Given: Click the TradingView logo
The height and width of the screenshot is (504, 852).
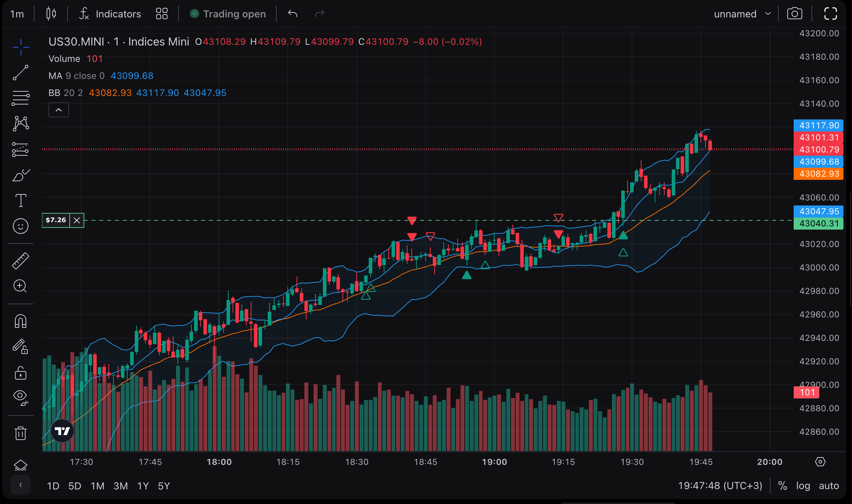Looking at the screenshot, I should pos(62,431).
